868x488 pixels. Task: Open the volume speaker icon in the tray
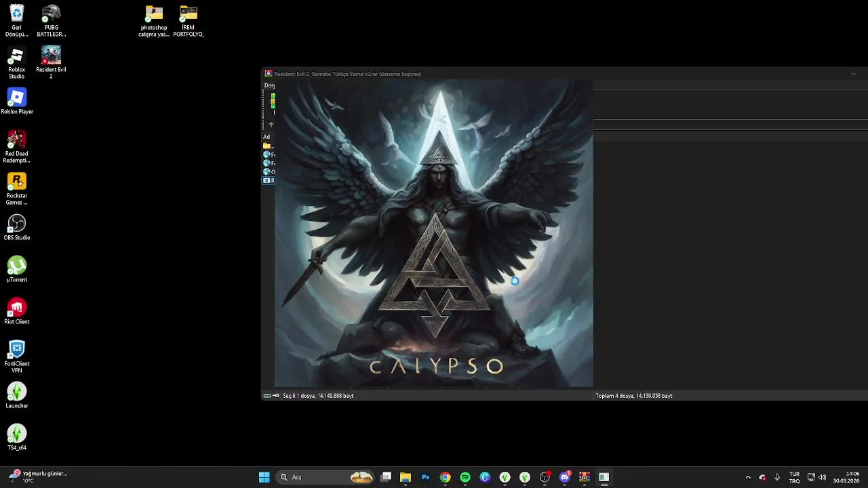[x=822, y=477]
